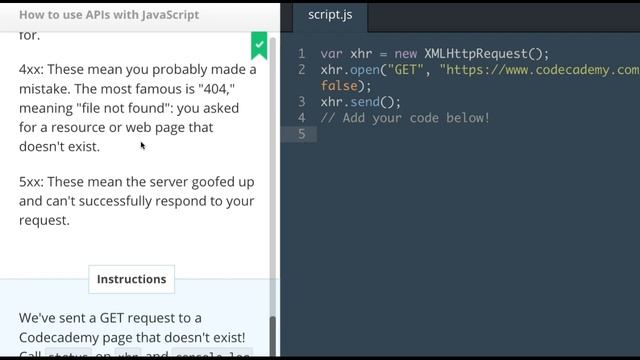Click the 'XMLHttpRequest()' code text
The width and height of the screenshot is (640, 360).
[x=483, y=53]
